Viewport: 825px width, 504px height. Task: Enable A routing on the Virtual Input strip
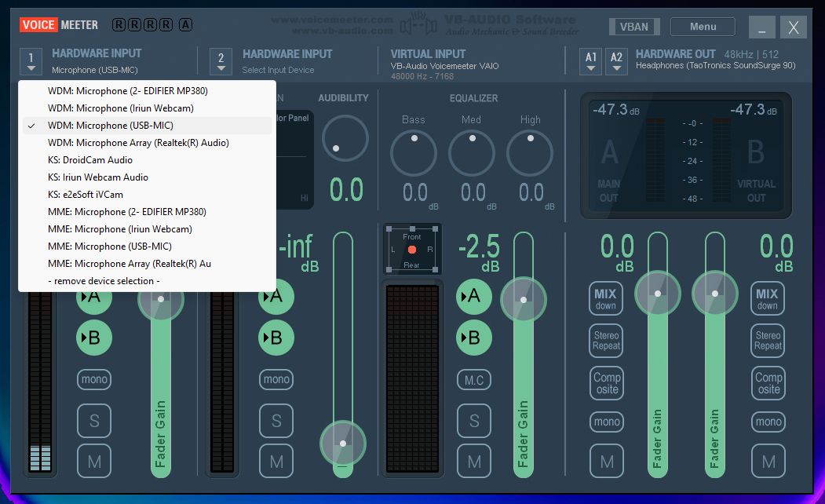pos(474,298)
